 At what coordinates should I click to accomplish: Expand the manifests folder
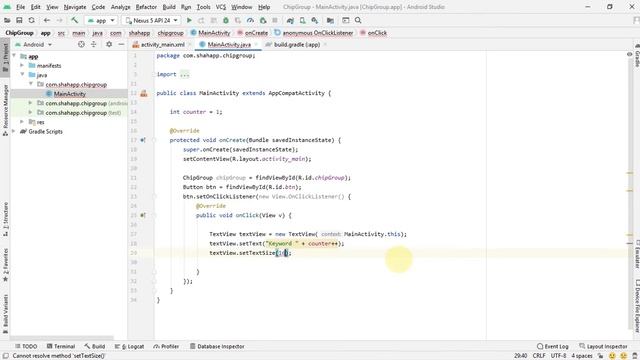(22, 65)
